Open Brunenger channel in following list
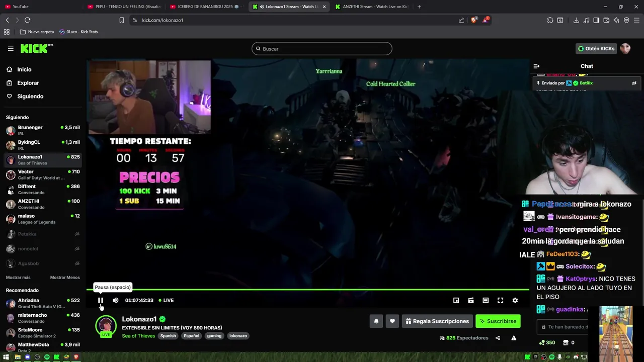644x362 pixels. coord(43,130)
